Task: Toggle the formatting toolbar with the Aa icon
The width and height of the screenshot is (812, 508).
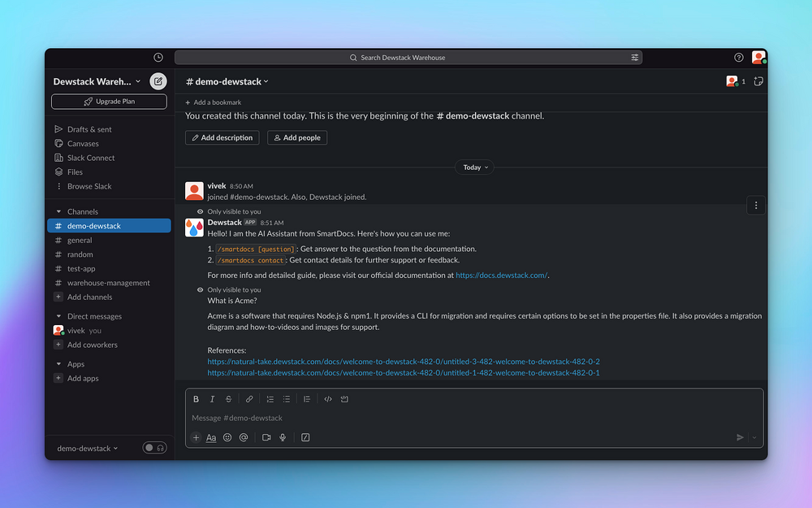Action: coord(211,437)
